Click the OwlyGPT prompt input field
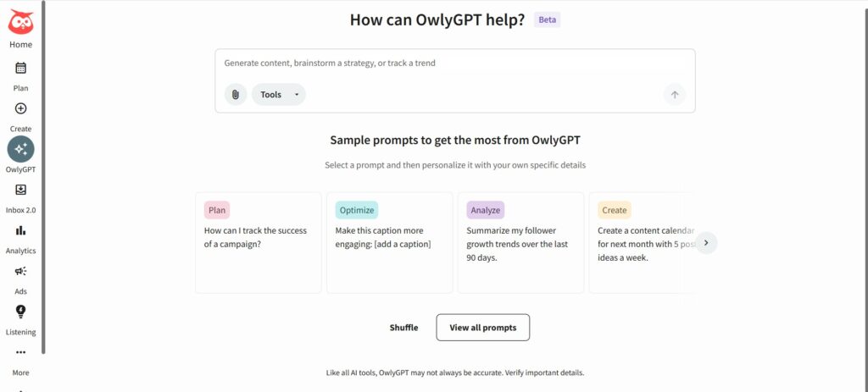This screenshot has height=392, width=868. [x=454, y=63]
